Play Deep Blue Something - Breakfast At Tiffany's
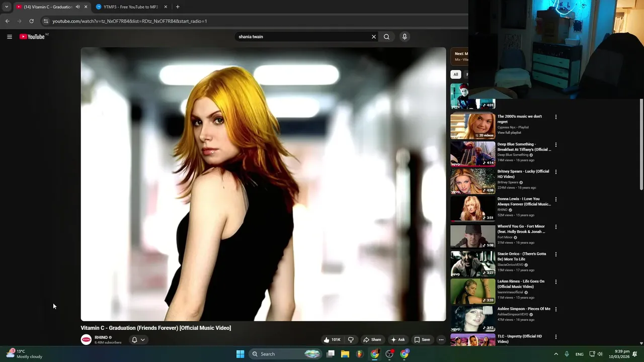Image resolution: width=644 pixels, height=362 pixels. [524, 147]
